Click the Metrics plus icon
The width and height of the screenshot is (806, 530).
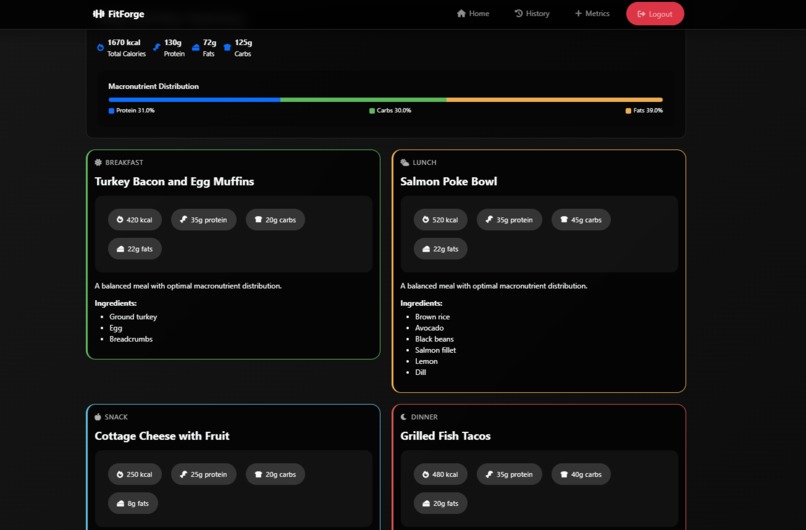pyautogui.click(x=578, y=13)
